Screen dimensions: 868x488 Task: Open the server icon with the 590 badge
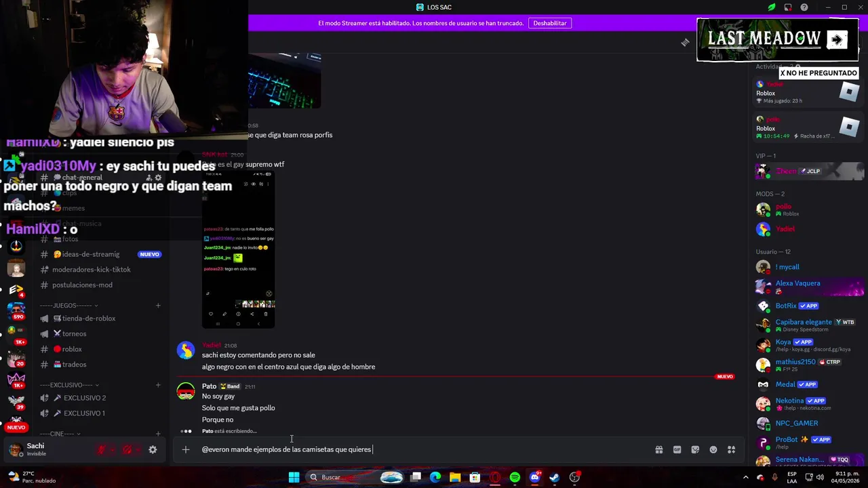tap(16, 311)
